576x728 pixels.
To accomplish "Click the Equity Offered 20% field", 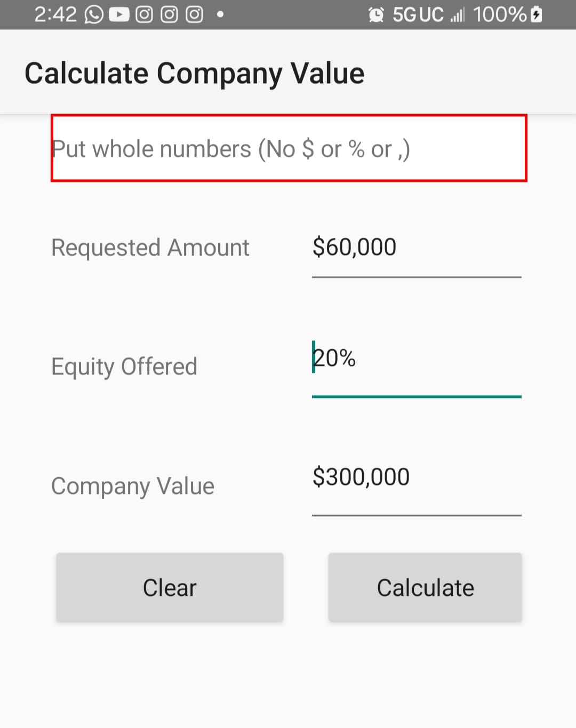I will tap(416, 359).
